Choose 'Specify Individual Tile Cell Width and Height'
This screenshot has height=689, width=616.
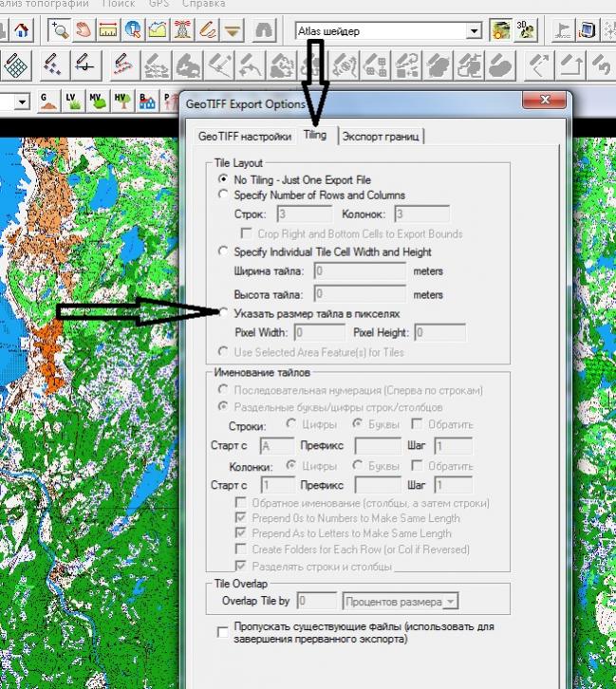coord(224,251)
